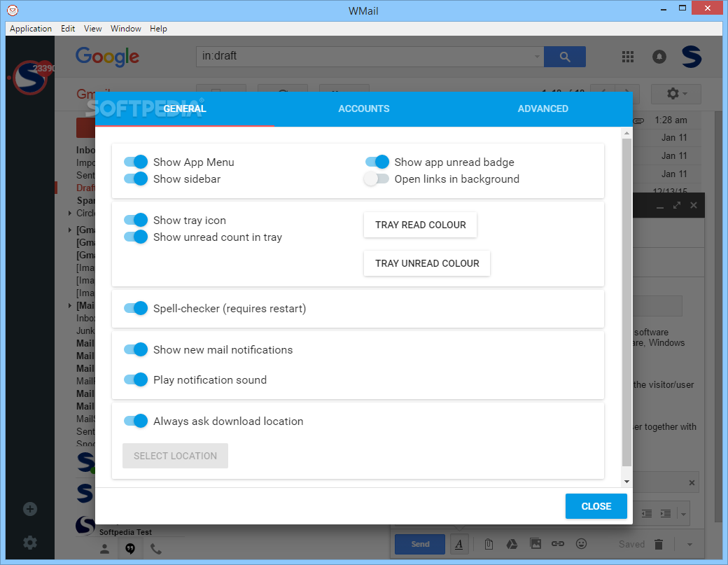Viewport: 728px width, 565px height.
Task: Open the View menu
Action: [93, 29]
